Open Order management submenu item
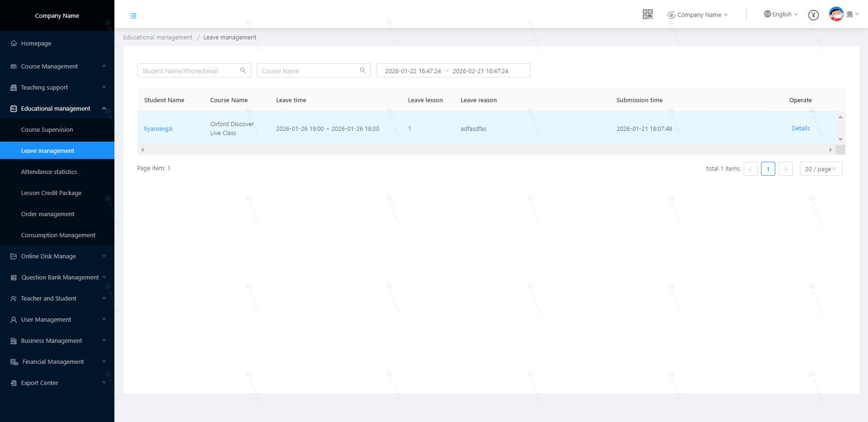 click(48, 214)
